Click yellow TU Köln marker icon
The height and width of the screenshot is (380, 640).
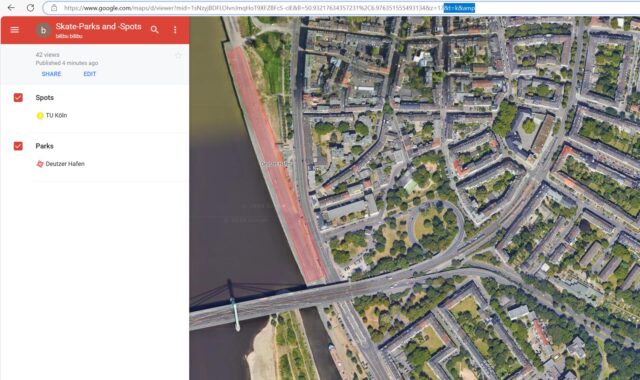tap(40, 116)
